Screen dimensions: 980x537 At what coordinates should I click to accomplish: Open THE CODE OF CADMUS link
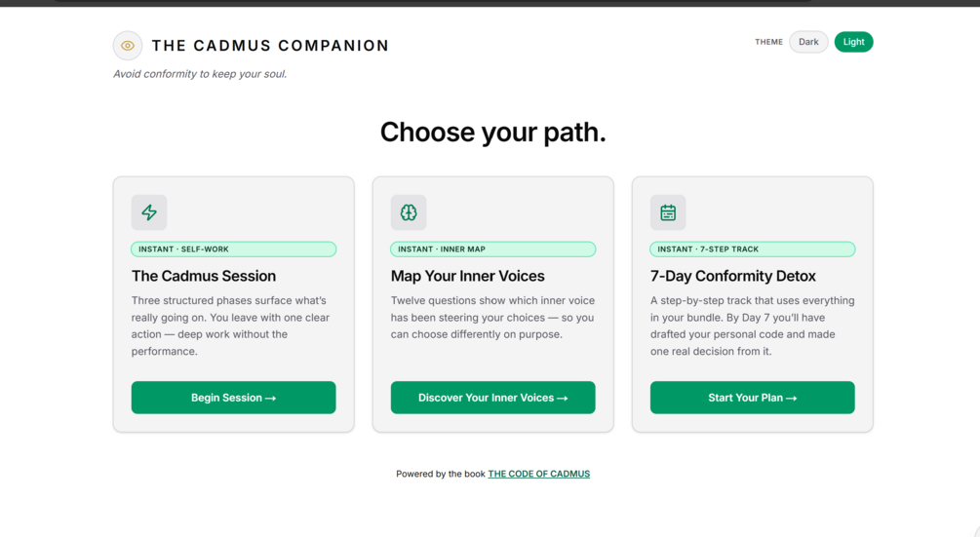click(538, 474)
